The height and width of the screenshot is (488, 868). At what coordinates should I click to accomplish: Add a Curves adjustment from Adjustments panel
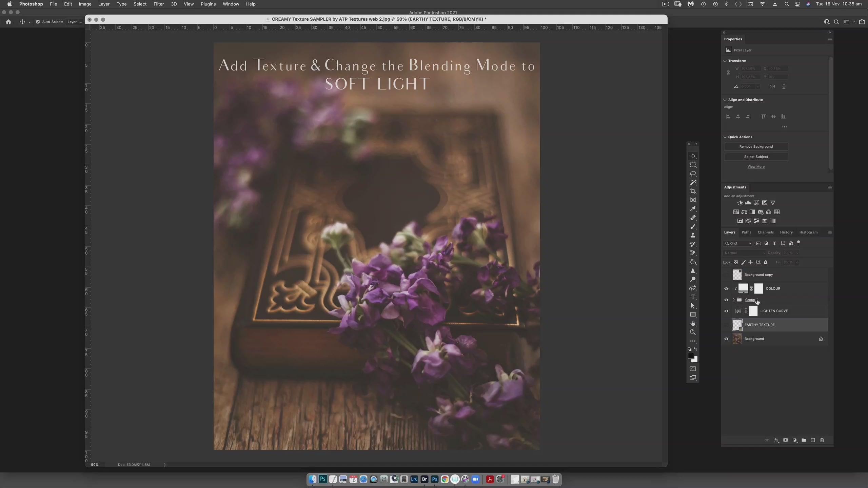coord(756,203)
